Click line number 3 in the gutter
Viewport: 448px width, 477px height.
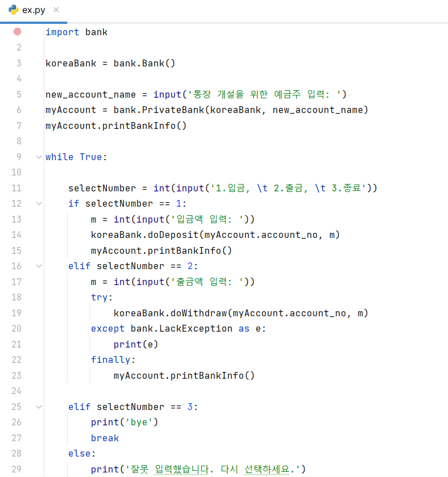(x=19, y=63)
